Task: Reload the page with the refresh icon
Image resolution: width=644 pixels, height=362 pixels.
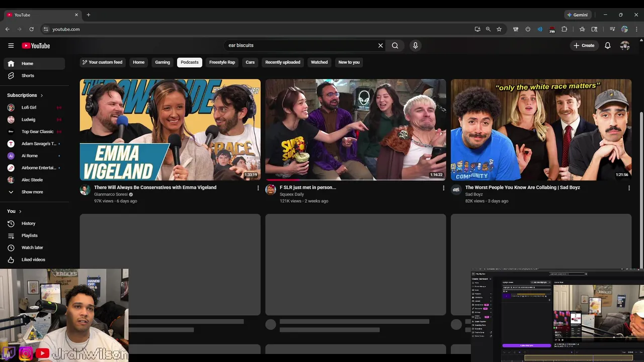Action: point(31,29)
